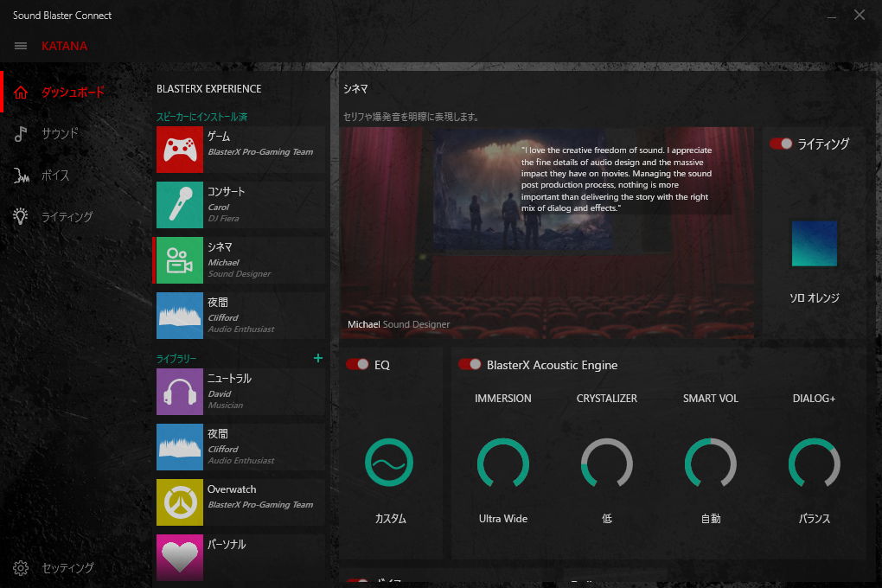
Task: Select the Overwatch profile icon
Action: (180, 502)
